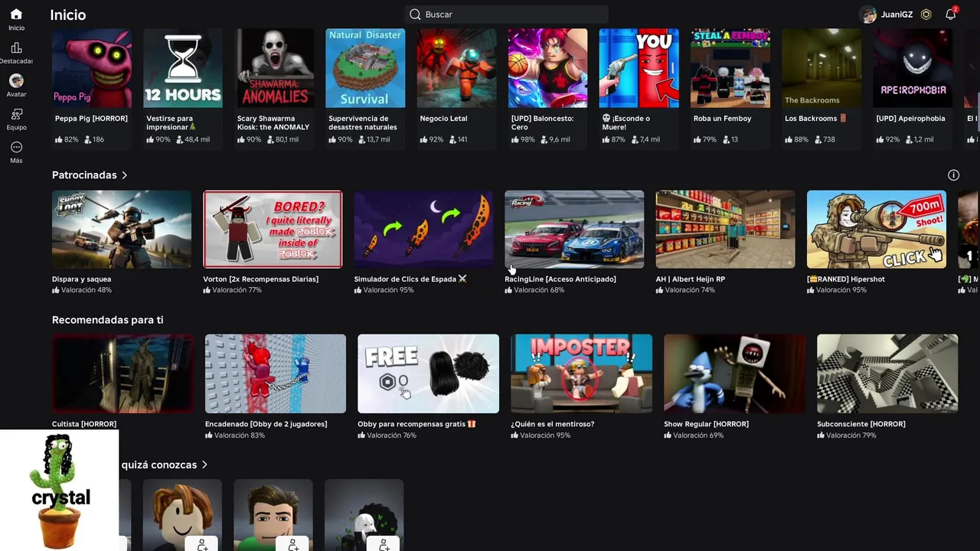The image size is (980, 551).
Task: Open the Avatar sidebar icon
Action: [x=16, y=86]
